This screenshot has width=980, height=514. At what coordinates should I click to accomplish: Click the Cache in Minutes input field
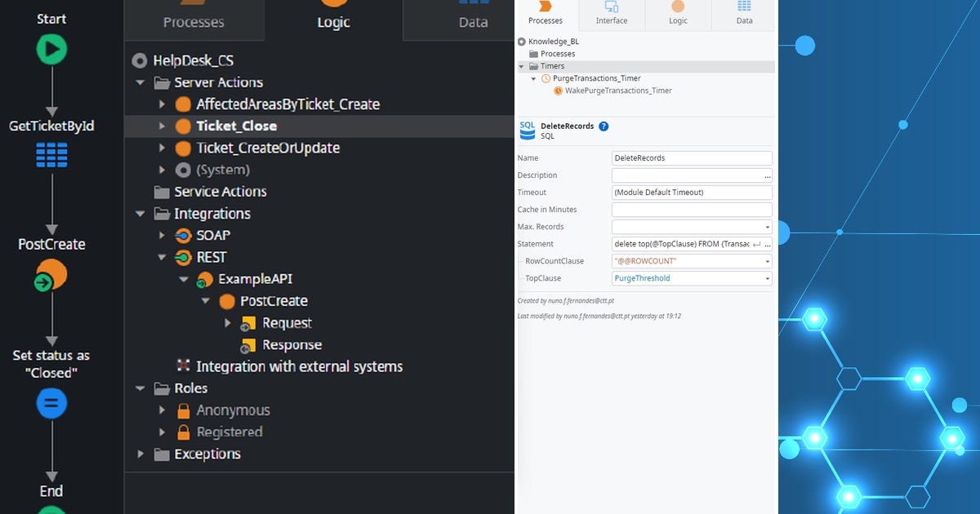click(690, 209)
